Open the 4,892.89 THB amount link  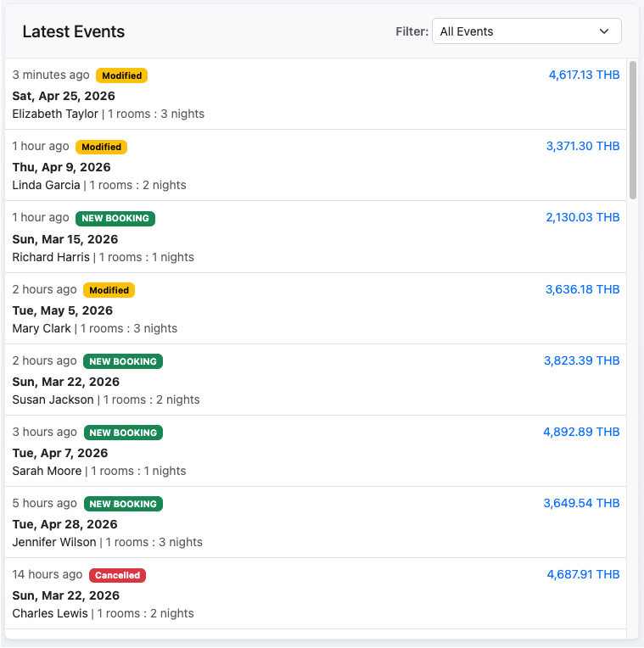coord(581,432)
